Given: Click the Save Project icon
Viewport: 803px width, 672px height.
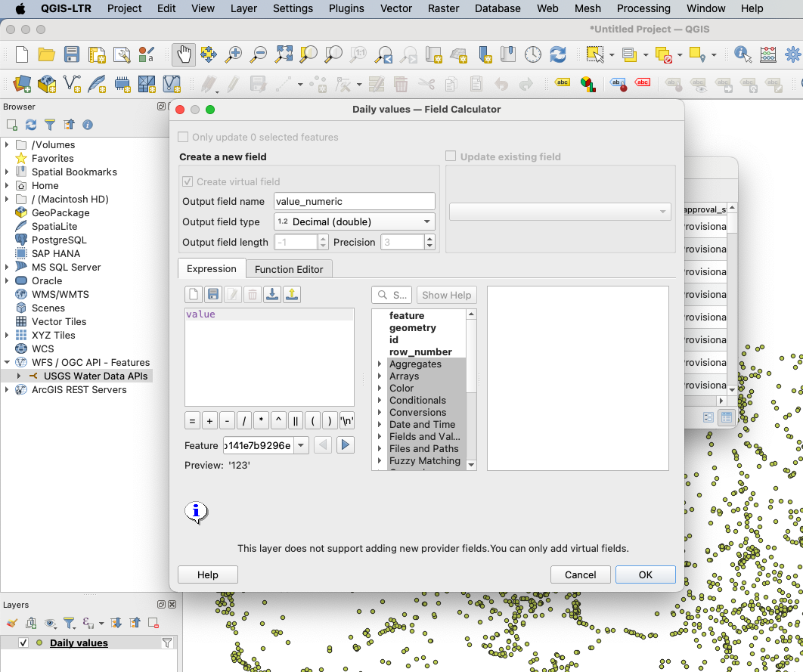Looking at the screenshot, I should [x=72, y=54].
